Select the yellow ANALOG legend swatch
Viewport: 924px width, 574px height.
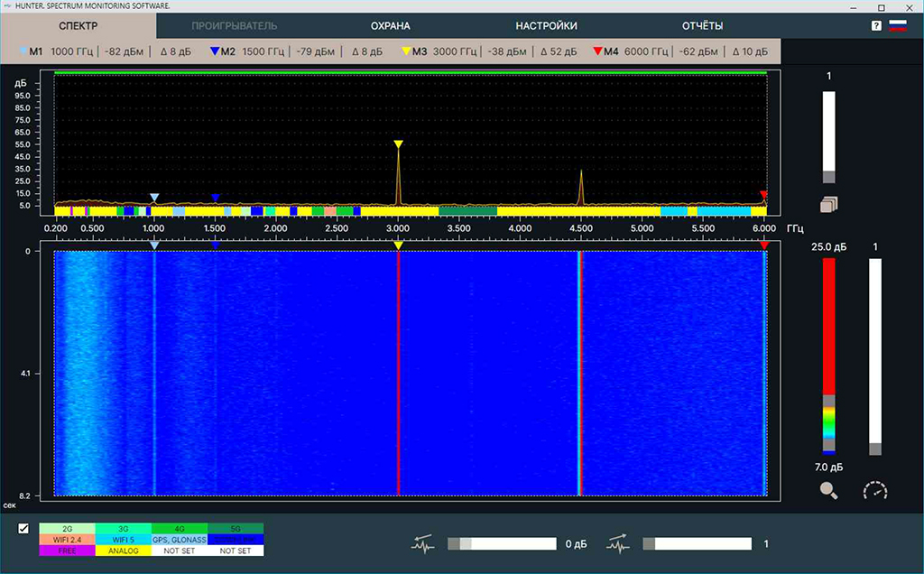(123, 551)
